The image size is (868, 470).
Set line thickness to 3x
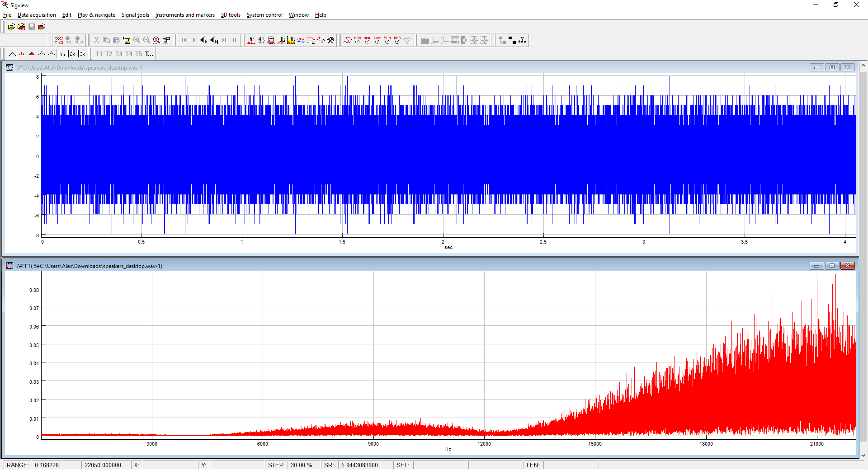pos(82,54)
